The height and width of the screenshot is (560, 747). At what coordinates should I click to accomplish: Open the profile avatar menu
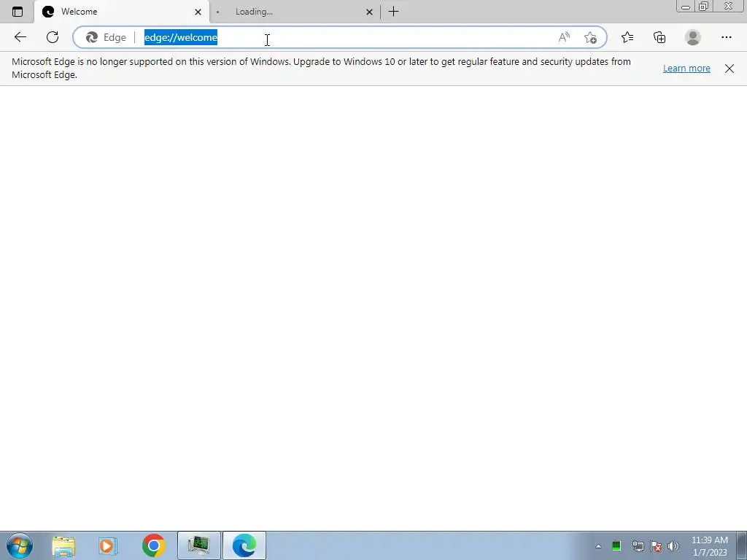(693, 37)
